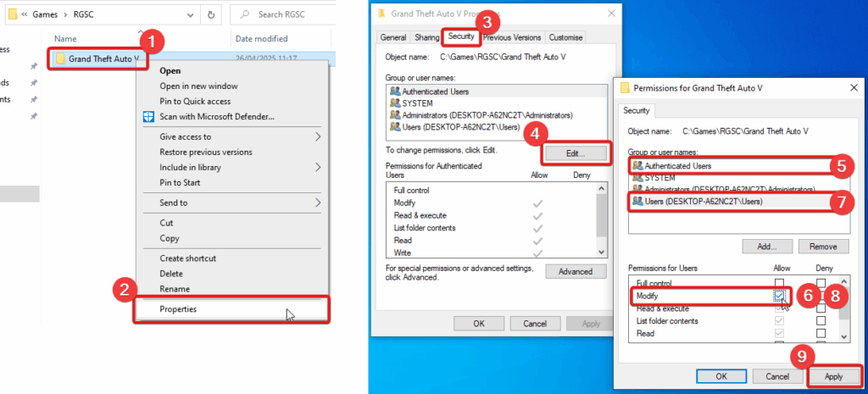Viewport: 868px width, 394px height.
Task: Switch to the Security tab
Action: 461,37
